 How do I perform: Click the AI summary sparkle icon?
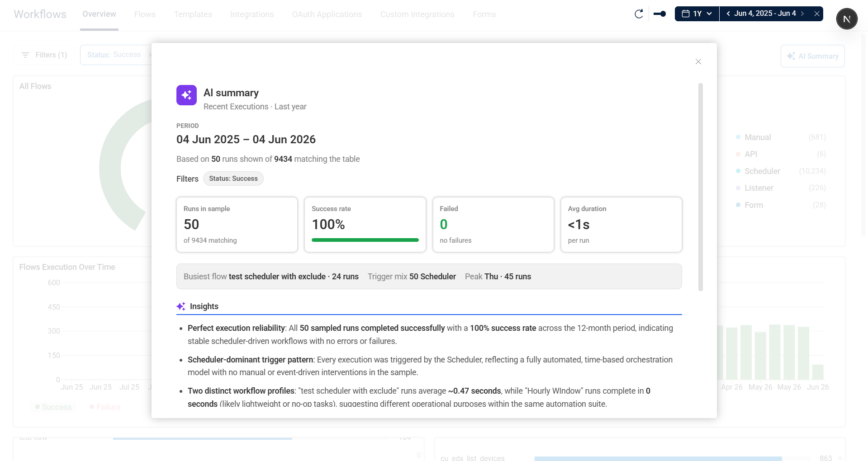point(186,95)
